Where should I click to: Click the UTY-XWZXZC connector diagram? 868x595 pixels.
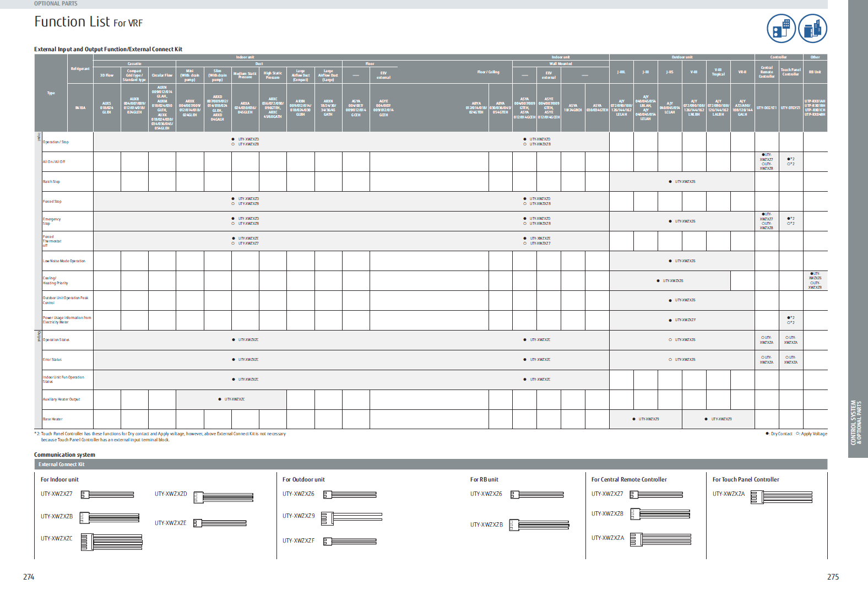click(x=112, y=542)
